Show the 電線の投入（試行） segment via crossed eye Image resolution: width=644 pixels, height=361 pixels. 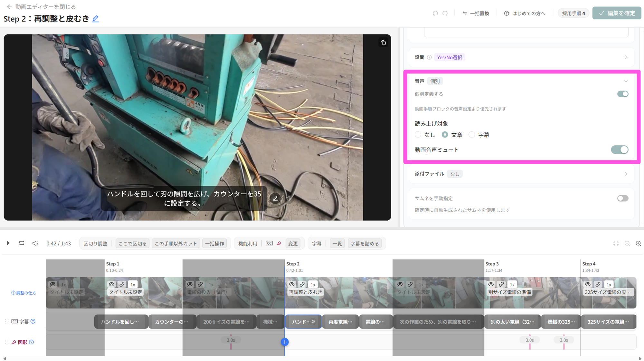point(190,284)
